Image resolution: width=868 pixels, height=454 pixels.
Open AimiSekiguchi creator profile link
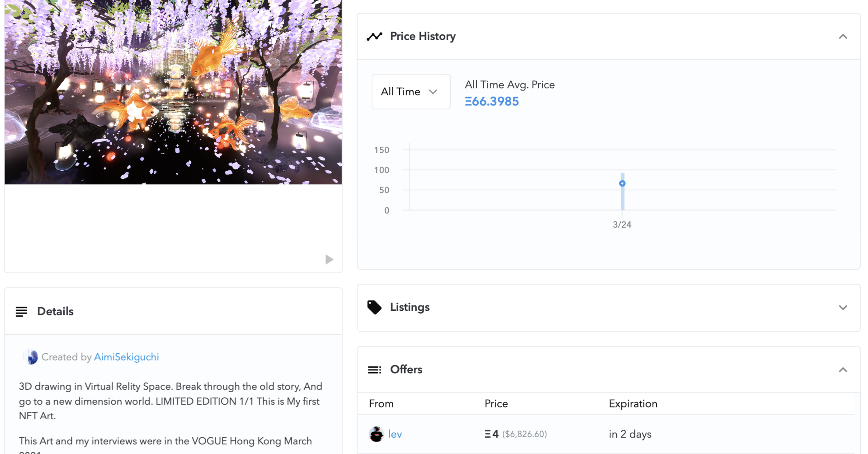tap(127, 357)
